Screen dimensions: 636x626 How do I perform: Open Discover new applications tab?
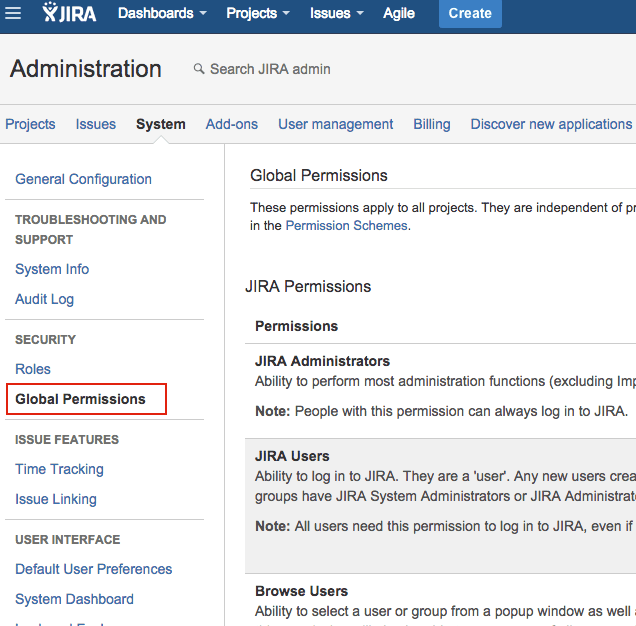point(551,124)
